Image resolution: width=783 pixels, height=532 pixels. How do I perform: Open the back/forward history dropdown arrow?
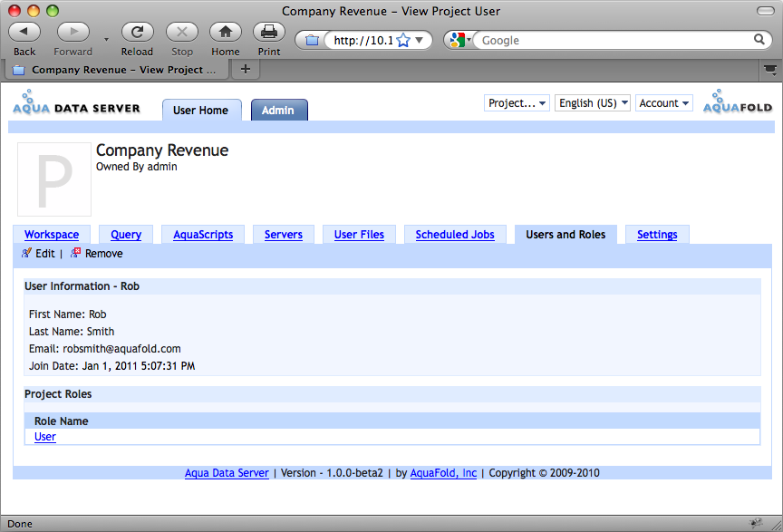coord(106,39)
